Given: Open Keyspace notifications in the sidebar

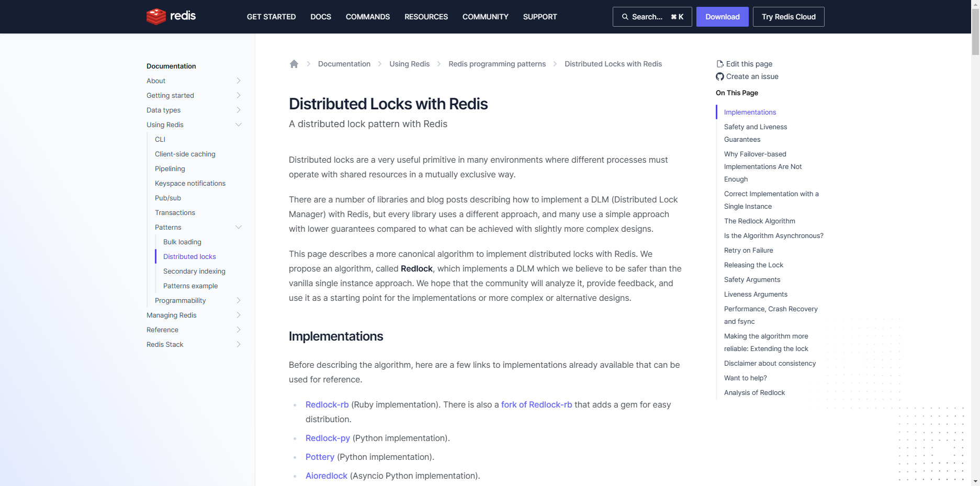Looking at the screenshot, I should pyautogui.click(x=190, y=183).
